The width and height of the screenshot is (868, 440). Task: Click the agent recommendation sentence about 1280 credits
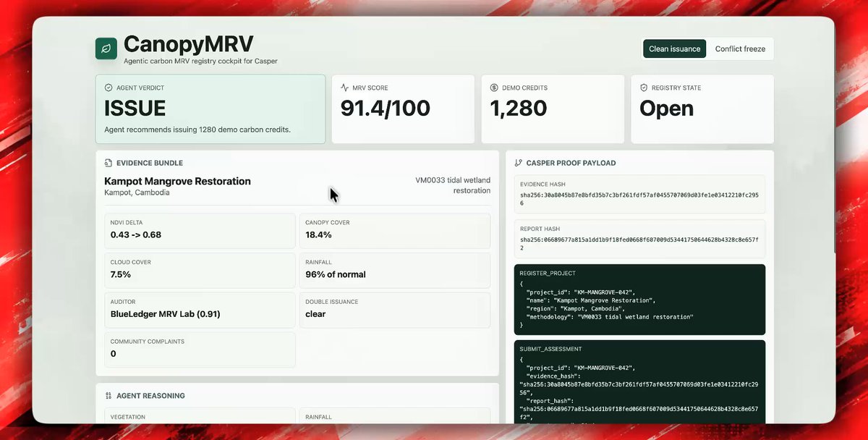tap(197, 130)
